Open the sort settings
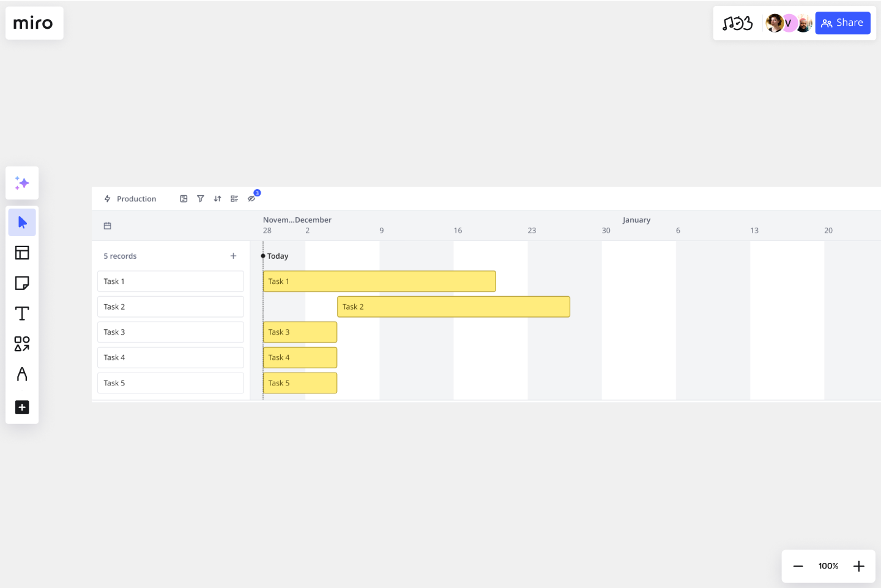Screen dimensions: 881x588 pyautogui.click(x=217, y=198)
